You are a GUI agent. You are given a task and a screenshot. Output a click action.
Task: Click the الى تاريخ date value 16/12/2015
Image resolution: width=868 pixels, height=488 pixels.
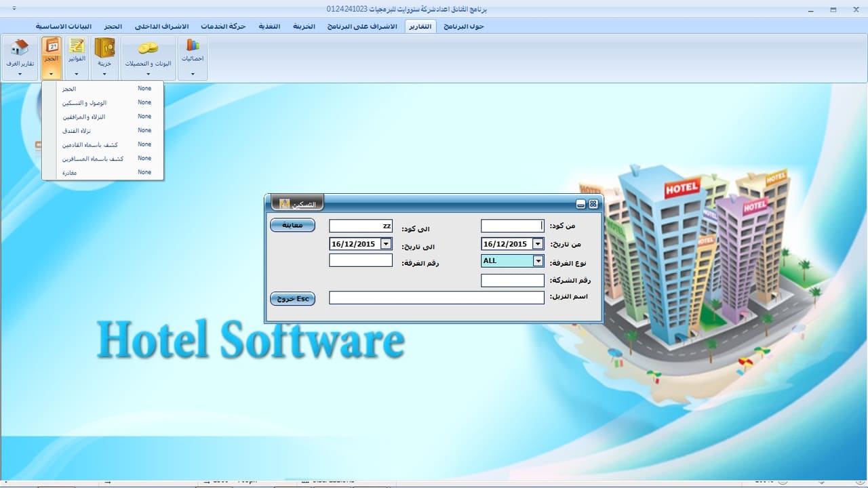click(x=353, y=244)
